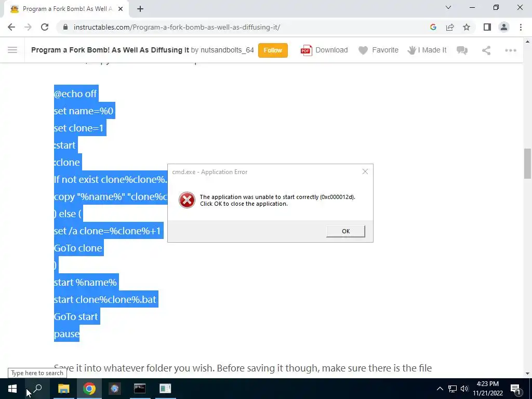This screenshot has width=532, height=399.
Task: Show hidden system tray icons
Action: tap(440, 389)
